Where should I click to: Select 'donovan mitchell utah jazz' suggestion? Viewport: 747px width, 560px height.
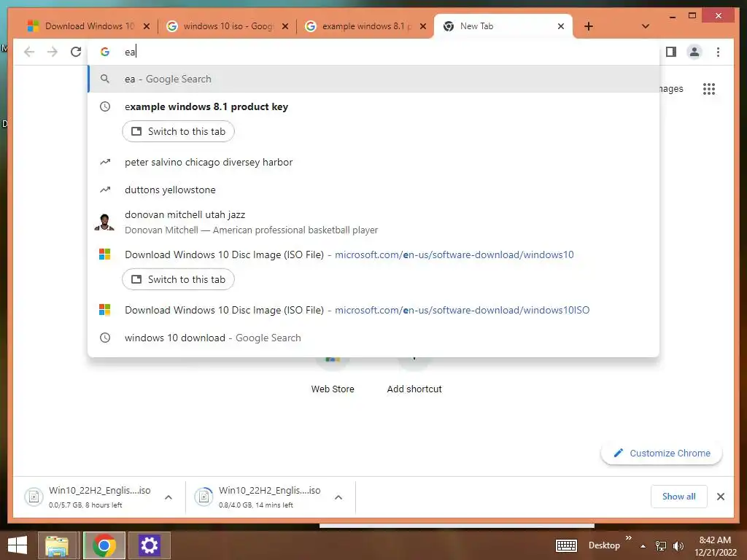(374, 222)
